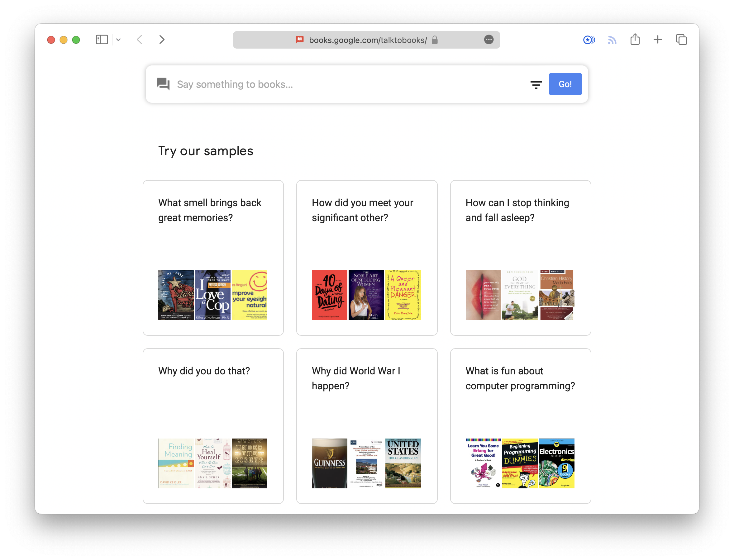Go forward to the next page
Viewport: 734px width, 560px height.
pos(162,40)
